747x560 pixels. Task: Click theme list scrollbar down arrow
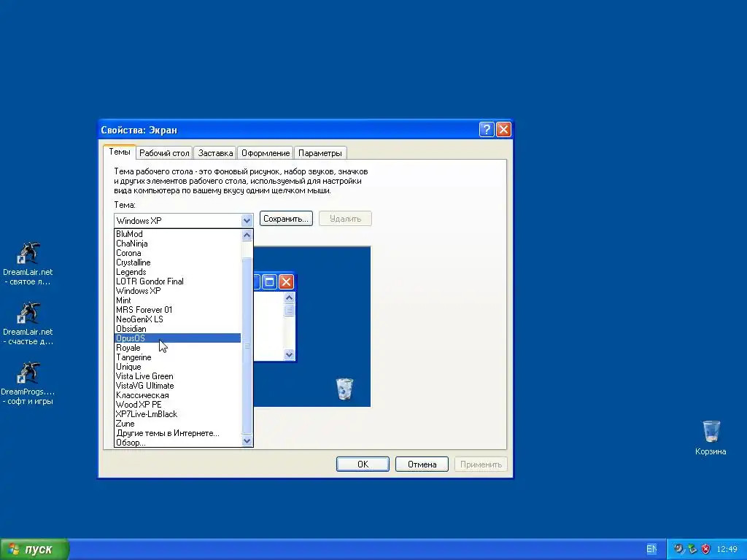pos(247,441)
